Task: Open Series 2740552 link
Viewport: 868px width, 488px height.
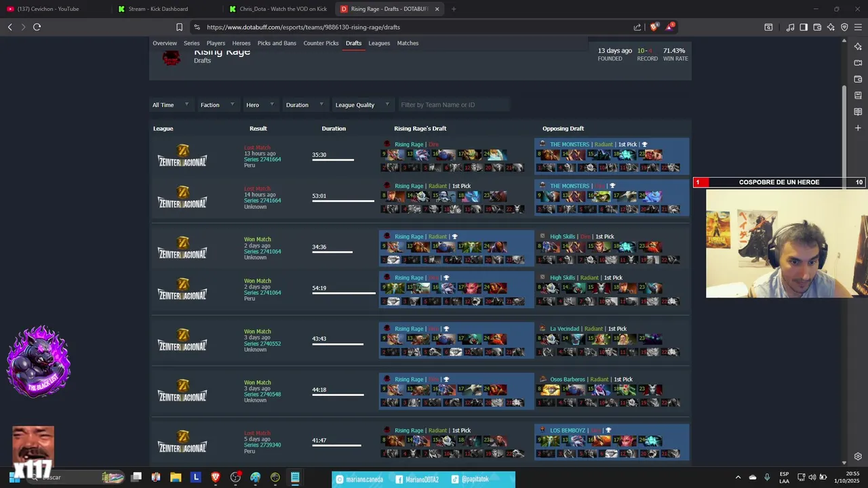Action: [x=262, y=344]
